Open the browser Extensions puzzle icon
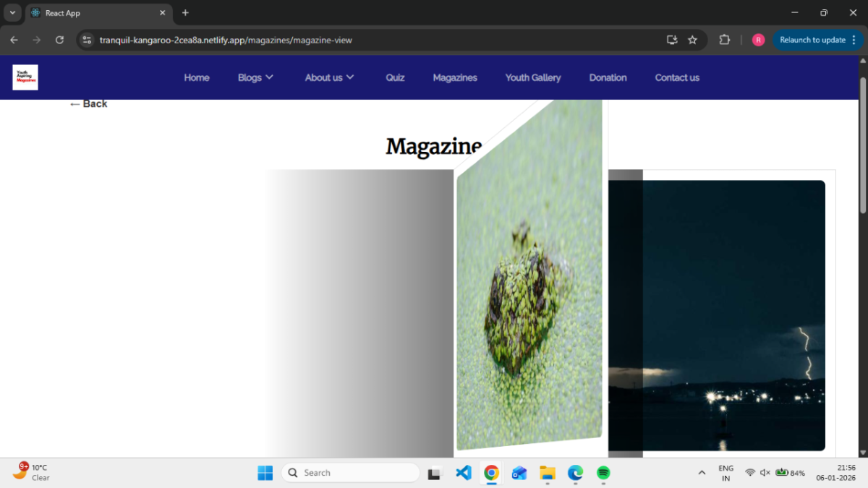 pyautogui.click(x=724, y=40)
